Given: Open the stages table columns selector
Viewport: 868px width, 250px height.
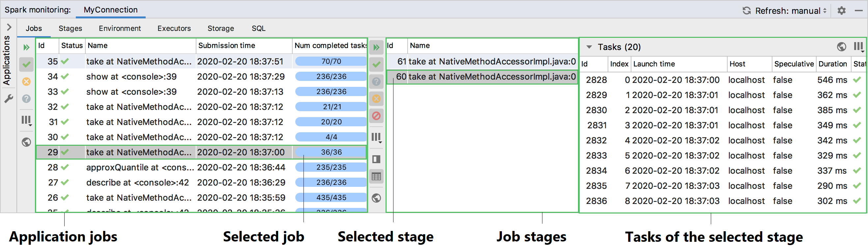Looking at the screenshot, I should (x=376, y=137).
